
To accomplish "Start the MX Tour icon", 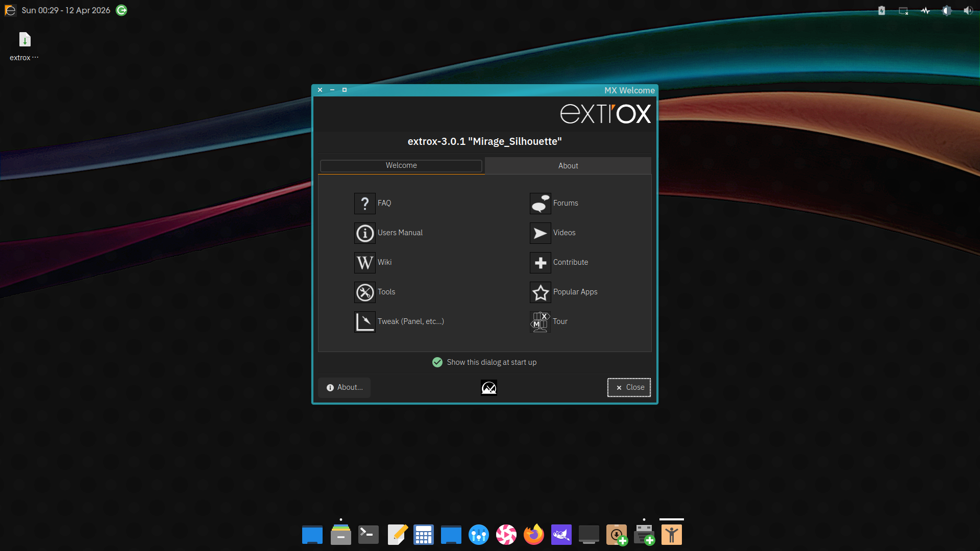I will [540, 321].
